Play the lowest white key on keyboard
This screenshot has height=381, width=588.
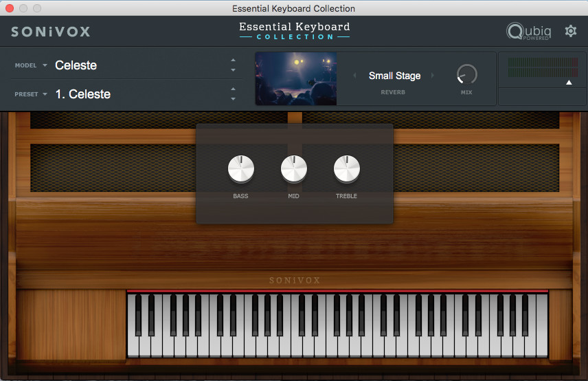[x=133, y=346]
